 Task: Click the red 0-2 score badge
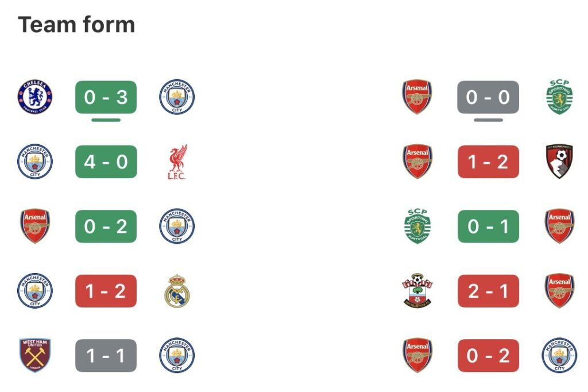tap(488, 355)
